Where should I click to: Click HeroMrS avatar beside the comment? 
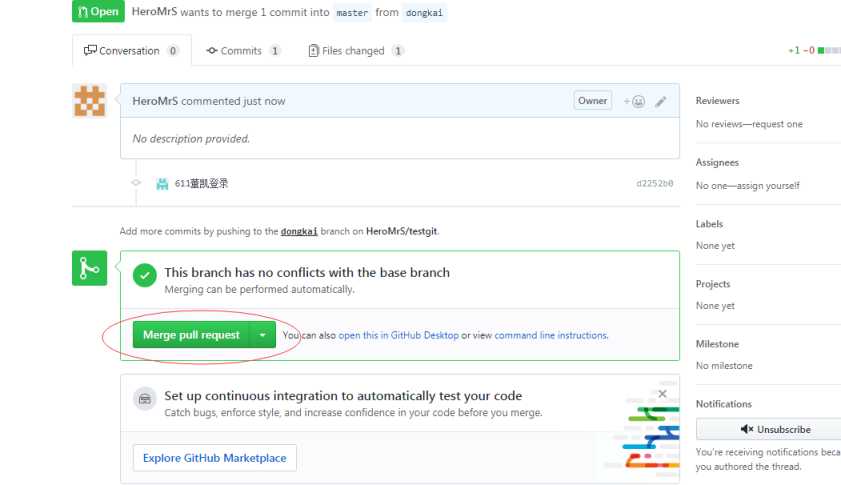coord(90,101)
